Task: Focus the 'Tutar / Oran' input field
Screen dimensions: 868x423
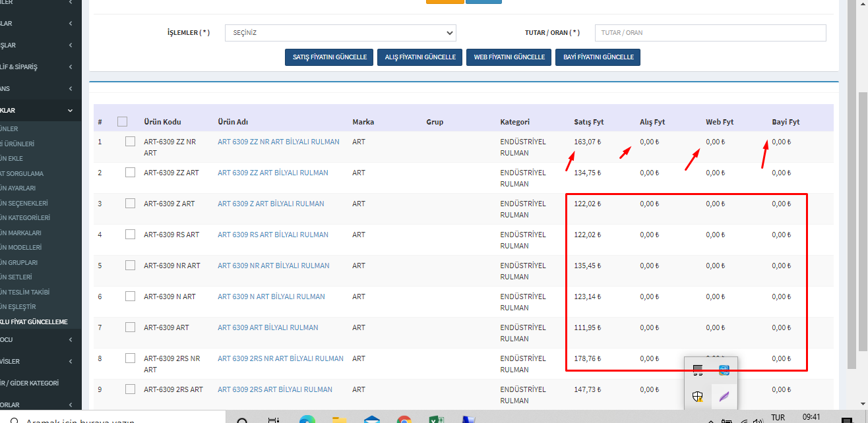Action: click(x=710, y=33)
